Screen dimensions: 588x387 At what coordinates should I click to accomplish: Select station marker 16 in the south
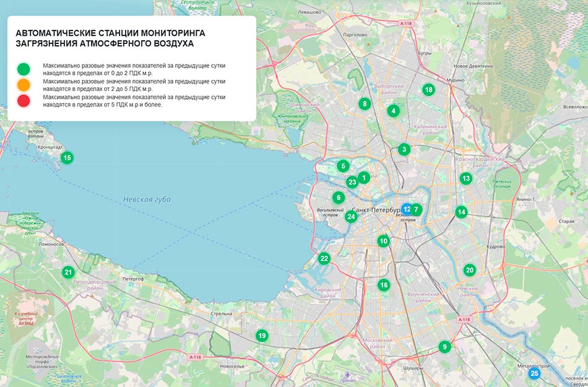coord(384,285)
